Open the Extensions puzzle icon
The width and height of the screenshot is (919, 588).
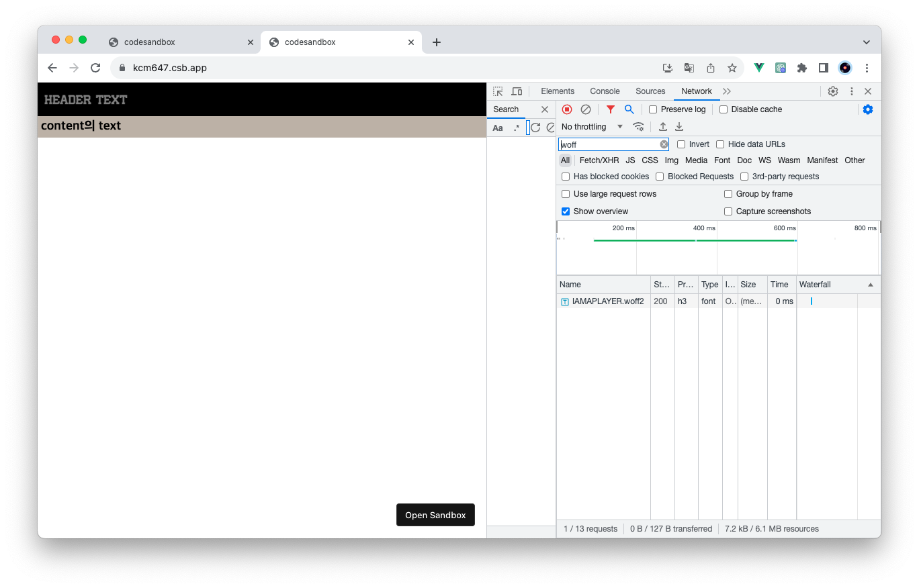point(802,68)
